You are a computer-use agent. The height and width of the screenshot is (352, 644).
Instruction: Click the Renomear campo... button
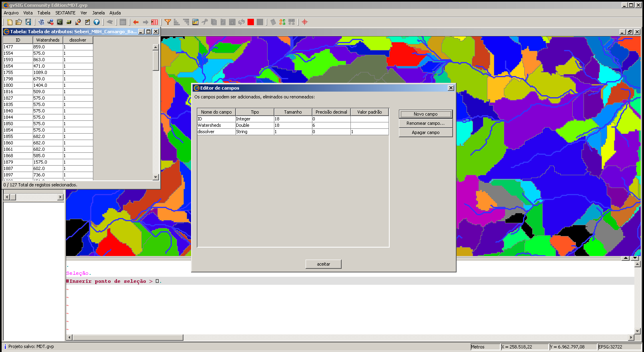tap(425, 123)
